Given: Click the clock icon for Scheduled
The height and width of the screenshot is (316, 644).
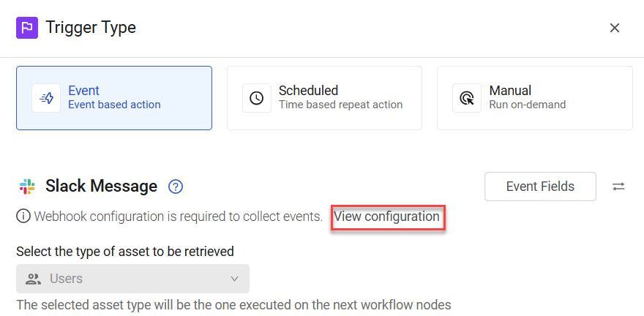Looking at the screenshot, I should coord(257,98).
